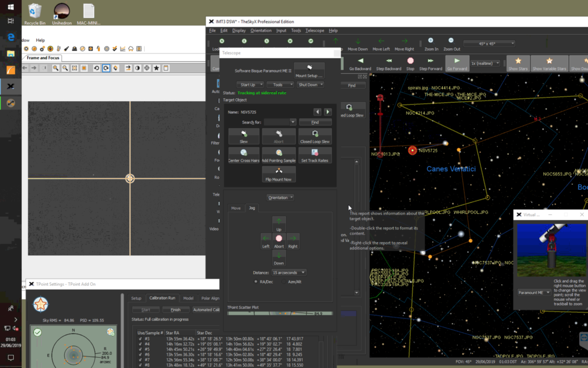Click the contrast half-circle icon in Frame and Focus

click(138, 68)
